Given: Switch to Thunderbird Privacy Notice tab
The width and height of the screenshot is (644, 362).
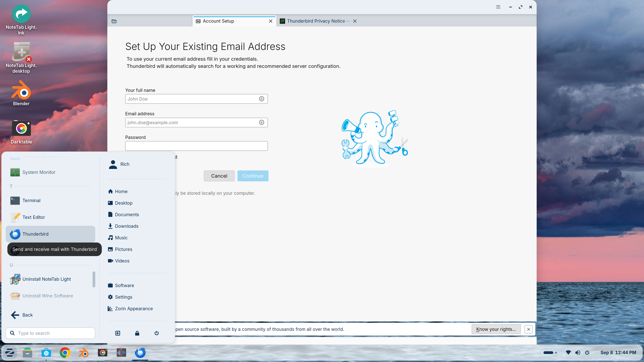Looking at the screenshot, I should pos(318,21).
